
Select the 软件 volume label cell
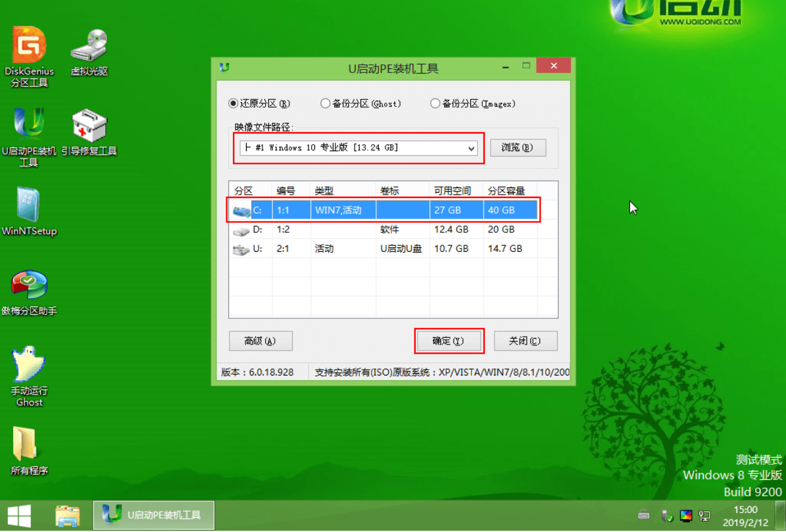tap(403, 230)
